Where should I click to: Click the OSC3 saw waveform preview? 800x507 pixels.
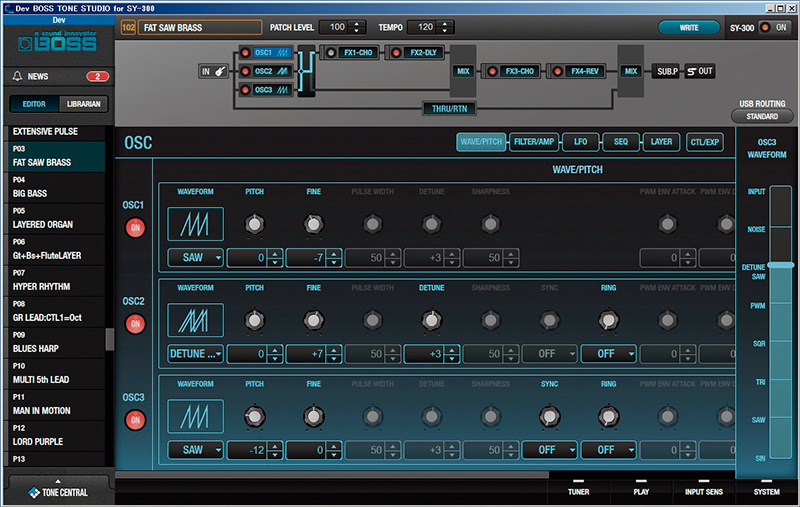pyautogui.click(x=195, y=416)
